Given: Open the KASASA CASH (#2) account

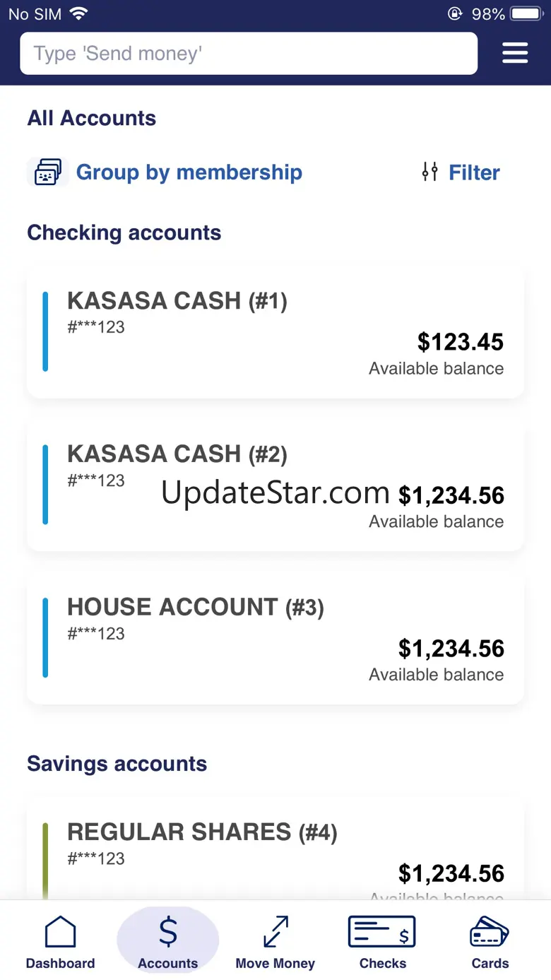Looking at the screenshot, I should [x=275, y=485].
